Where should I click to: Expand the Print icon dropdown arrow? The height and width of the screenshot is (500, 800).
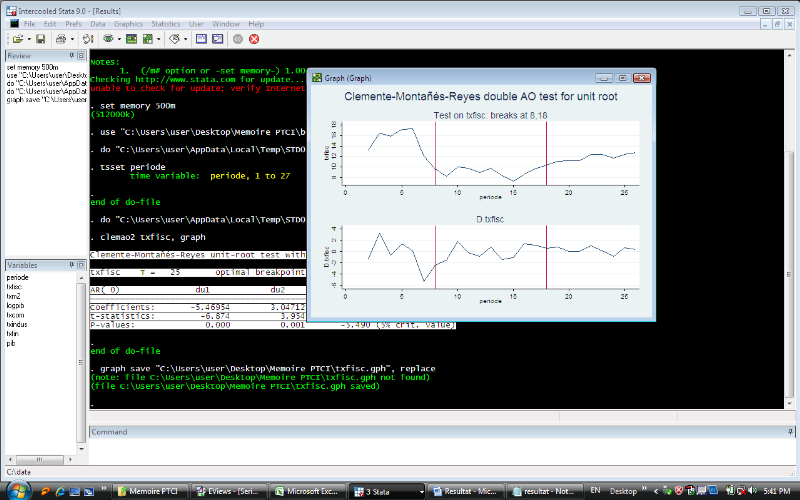click(71, 39)
